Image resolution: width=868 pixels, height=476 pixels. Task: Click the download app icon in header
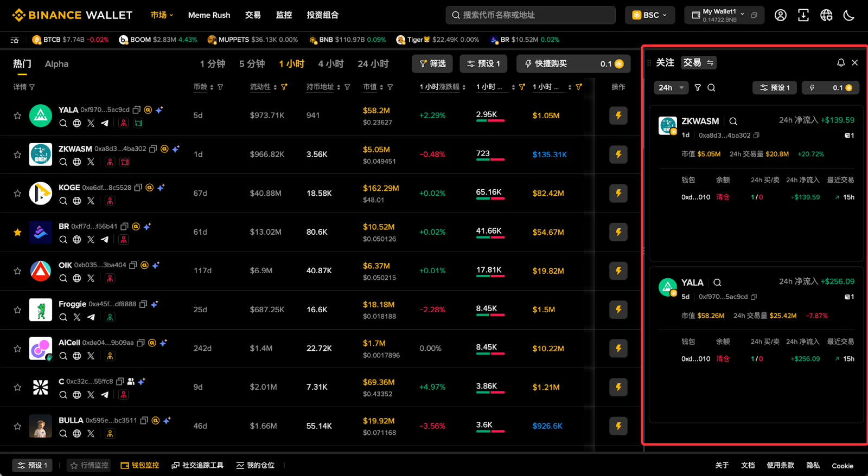tap(803, 15)
